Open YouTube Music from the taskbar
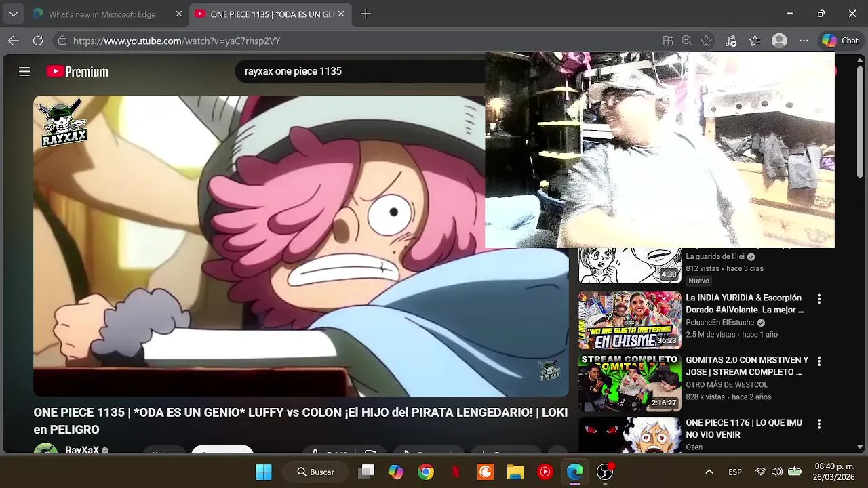Screen dimensions: 868x488 [545, 472]
